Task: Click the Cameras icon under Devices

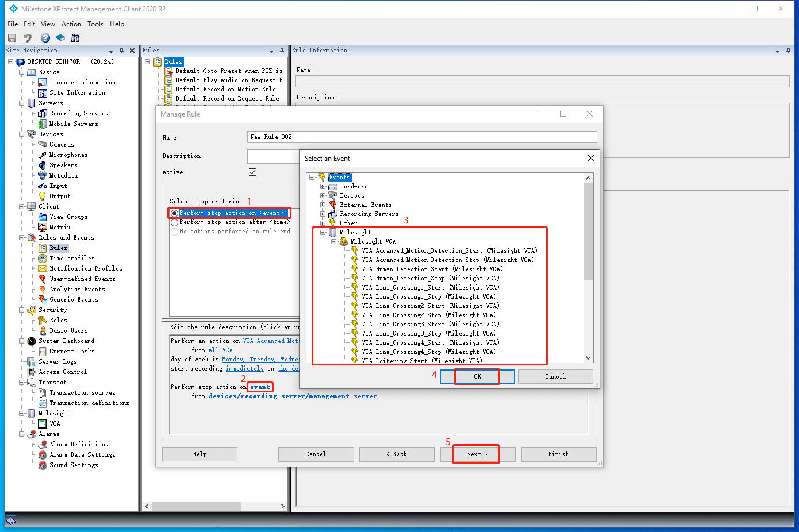Action: pos(43,144)
